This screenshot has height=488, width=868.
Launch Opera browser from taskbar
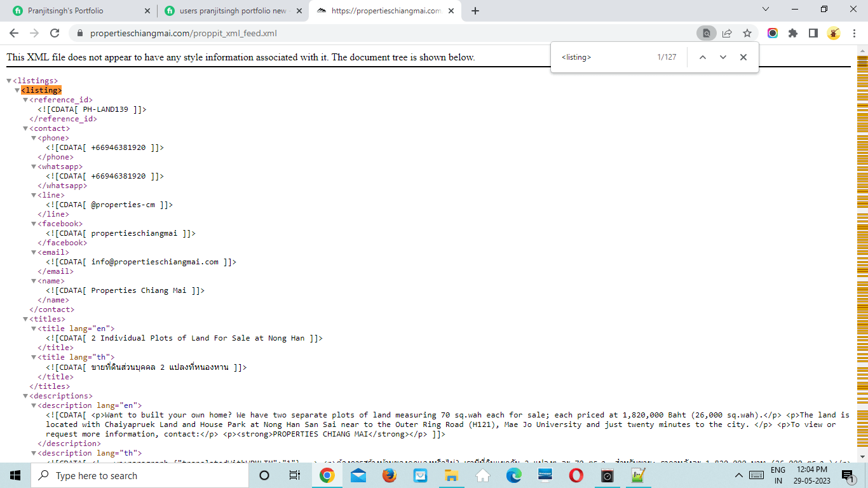[576, 475]
